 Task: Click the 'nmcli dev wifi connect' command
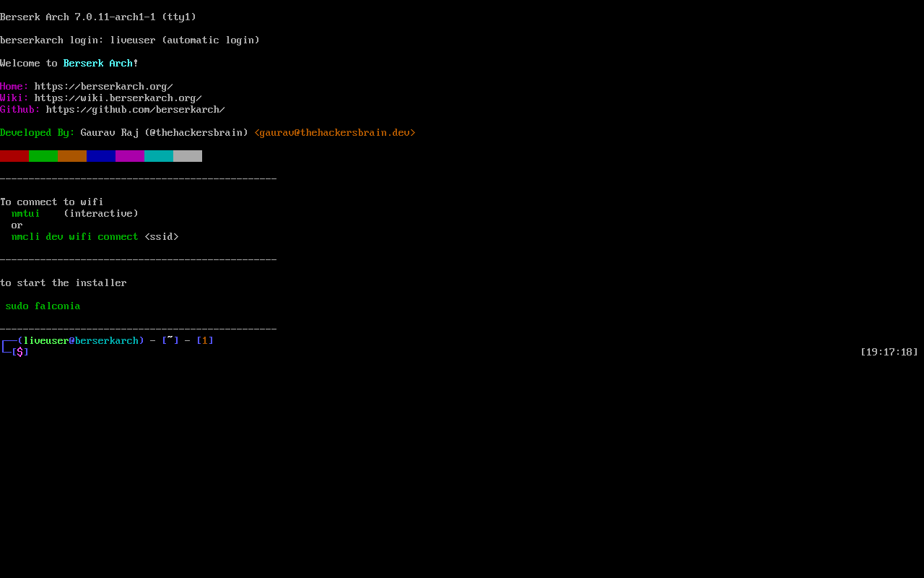[x=75, y=237]
